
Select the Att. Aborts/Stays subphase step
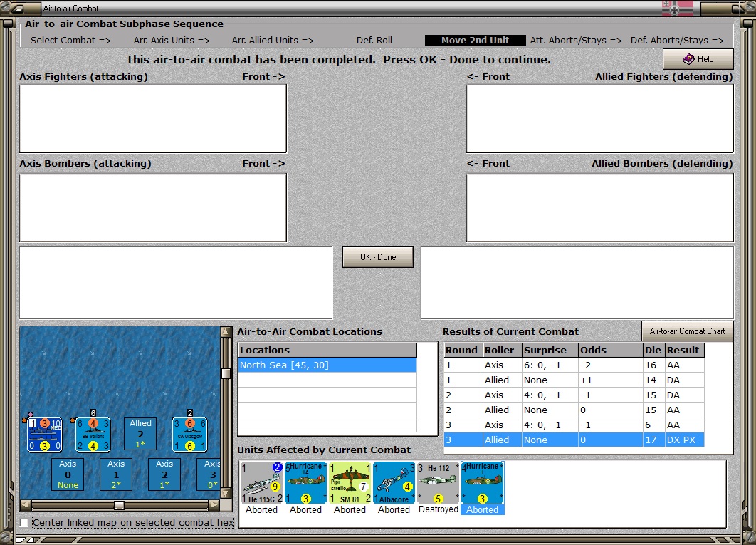[576, 41]
